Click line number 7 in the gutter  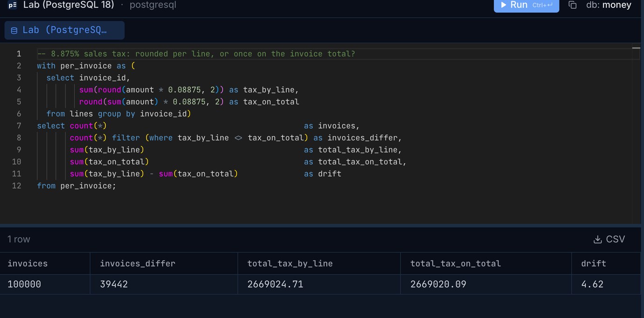coord(19,126)
